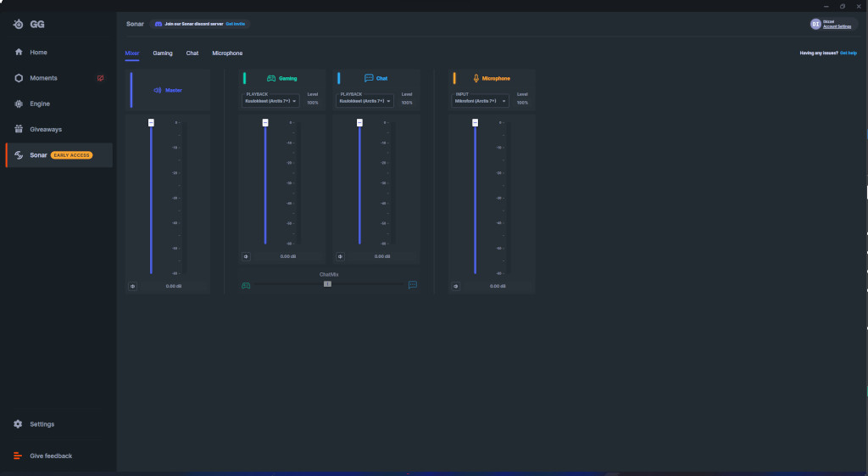Screen dimensions: 868x476
Task: Click the Giveaways gift icon in sidebar
Action: [19, 129]
